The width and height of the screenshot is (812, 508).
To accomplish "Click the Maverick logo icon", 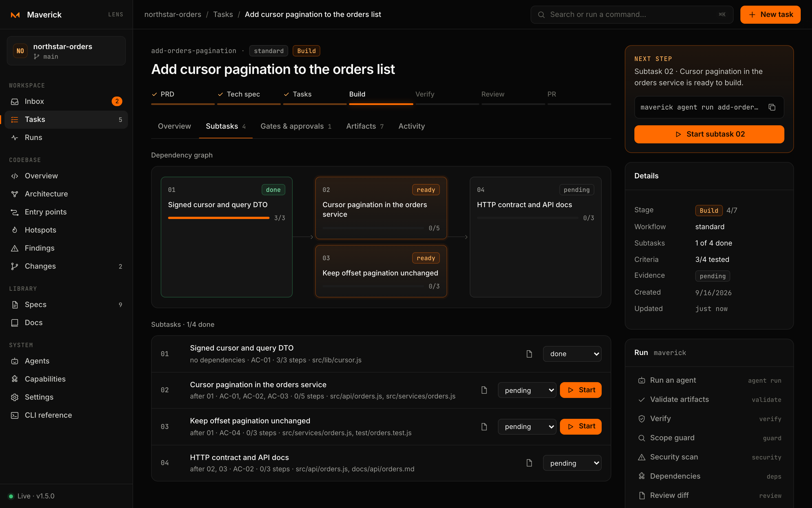I will [15, 15].
